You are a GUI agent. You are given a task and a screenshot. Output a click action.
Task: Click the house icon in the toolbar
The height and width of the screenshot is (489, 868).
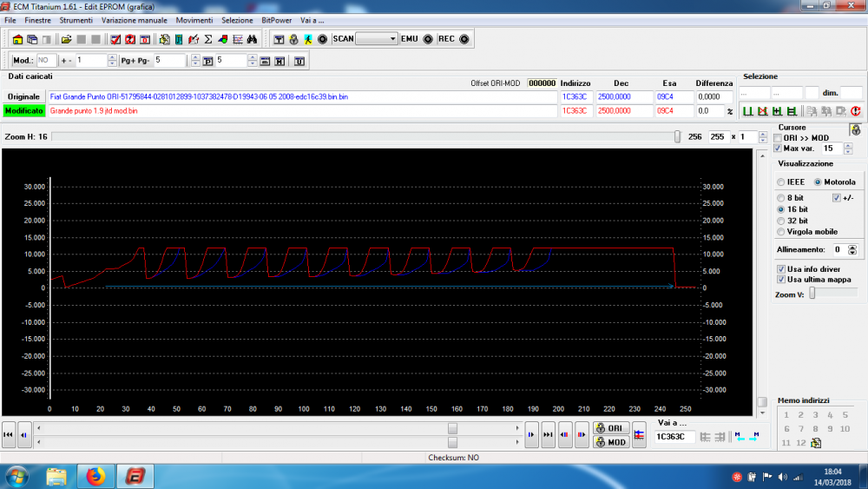pos(17,39)
